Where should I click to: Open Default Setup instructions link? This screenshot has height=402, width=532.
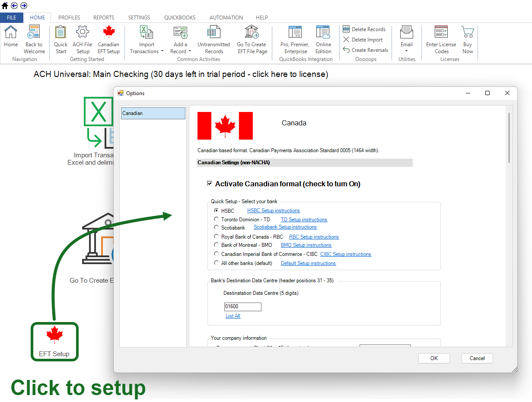[x=308, y=263]
